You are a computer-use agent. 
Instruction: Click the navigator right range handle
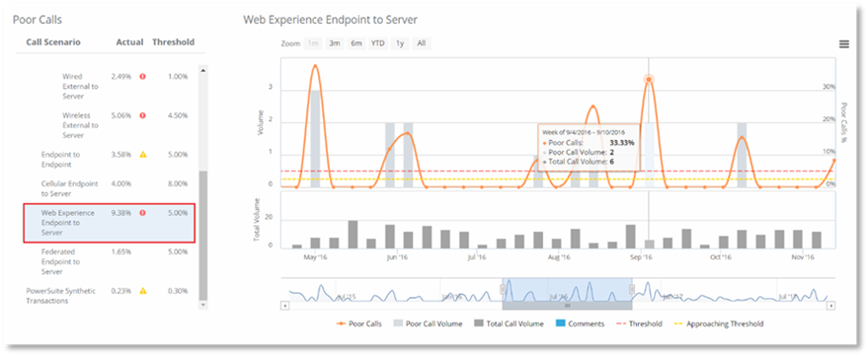point(632,289)
